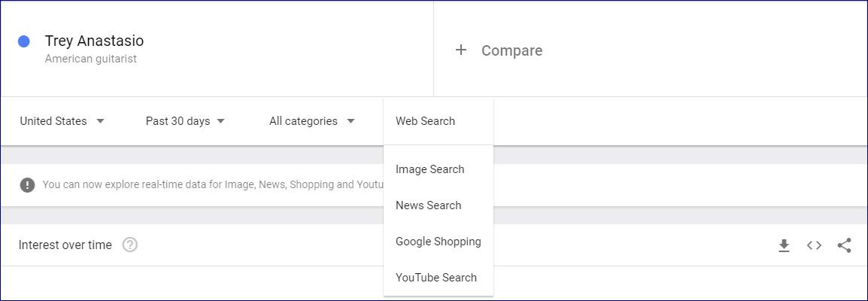
Task: Click the download icon for Interest over time
Action: point(784,245)
